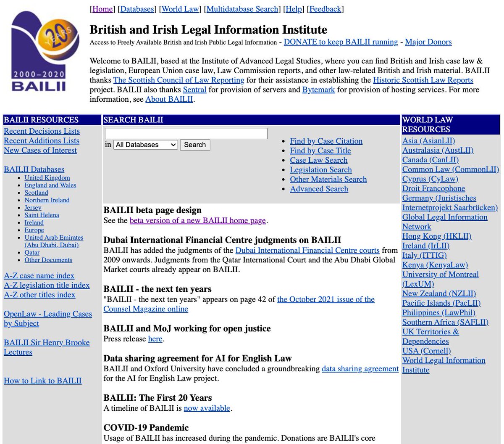This screenshot has width=504, height=444.
Task: Open Multidatabase Search in top navigation
Action: click(x=243, y=9)
